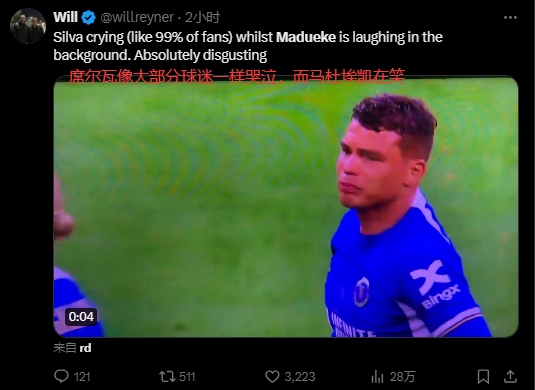Open the share upload icon
This screenshot has width=535, height=390.
coord(510,376)
